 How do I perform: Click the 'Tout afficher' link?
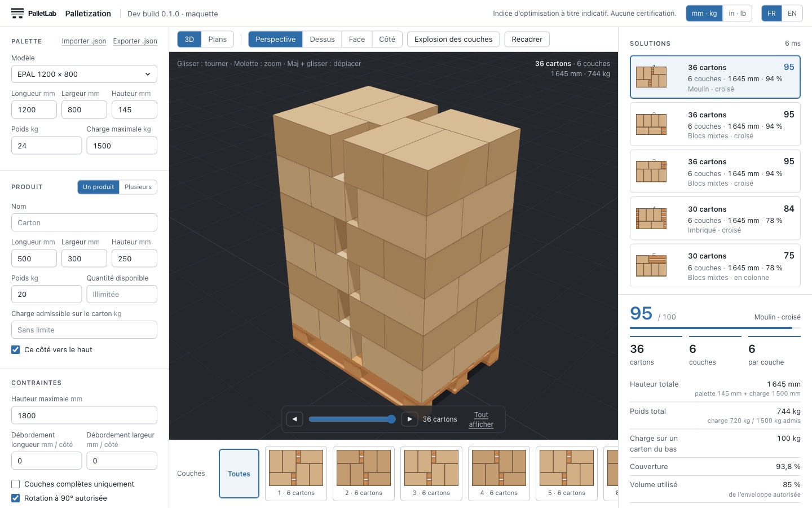tap(481, 419)
